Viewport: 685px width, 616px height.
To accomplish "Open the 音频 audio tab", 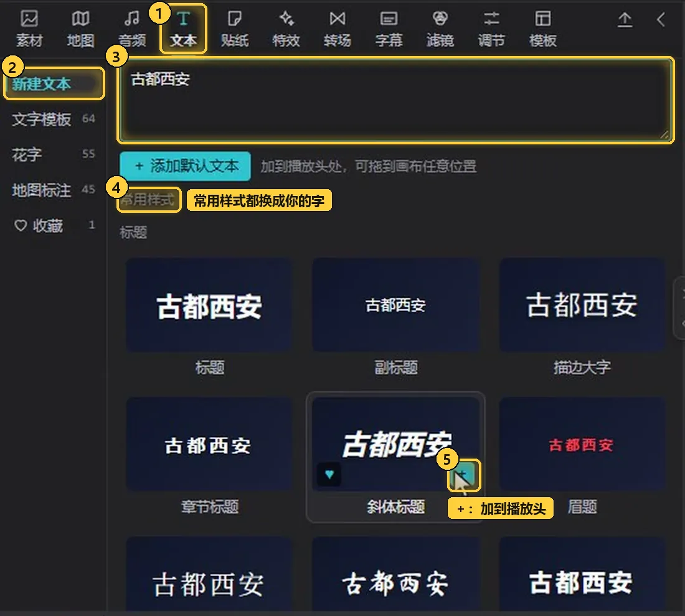I will pyautogui.click(x=132, y=29).
